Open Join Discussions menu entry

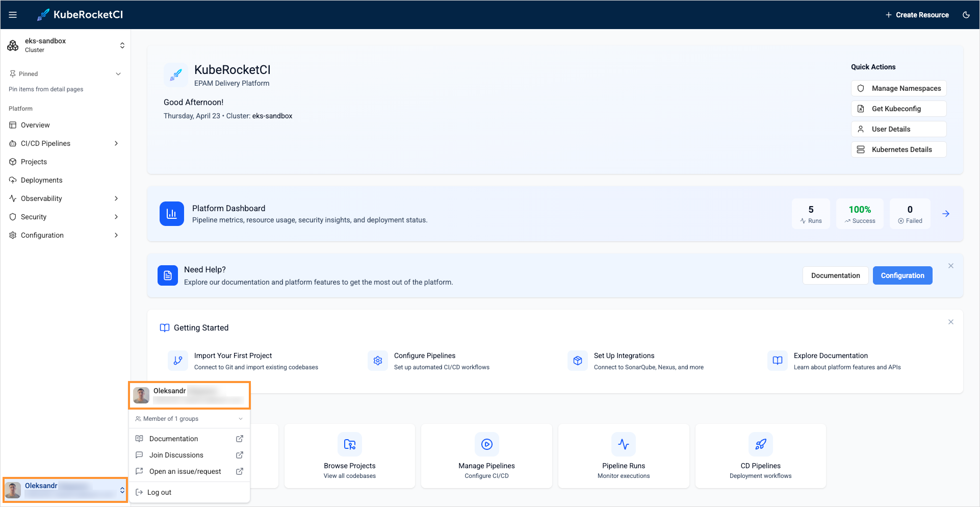coord(176,455)
